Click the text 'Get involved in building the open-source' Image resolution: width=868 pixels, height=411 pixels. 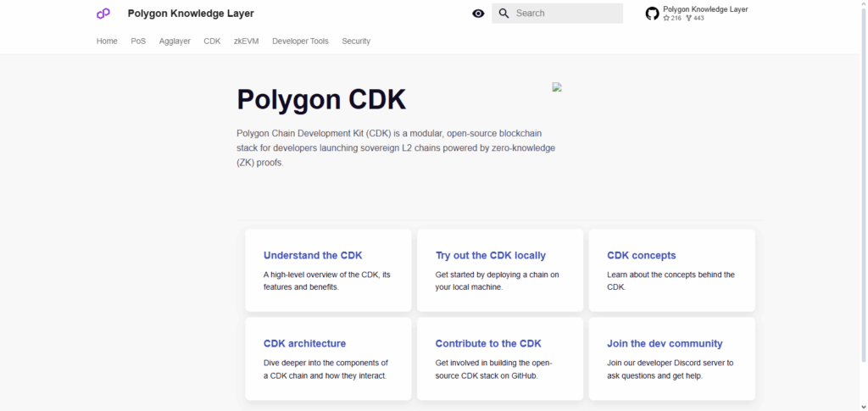pos(494,369)
